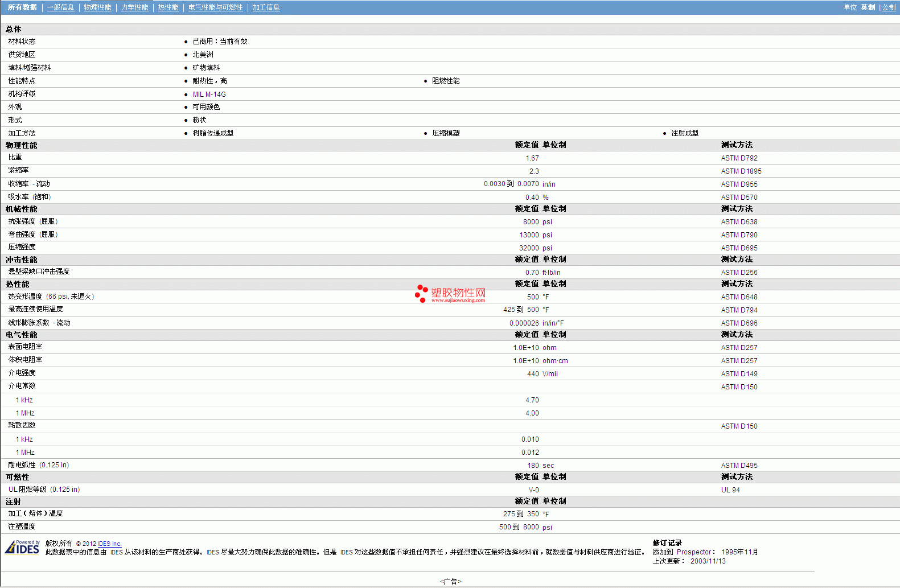Click 弯曲强度 value 13000
The width and height of the screenshot is (900, 588).
529,235
